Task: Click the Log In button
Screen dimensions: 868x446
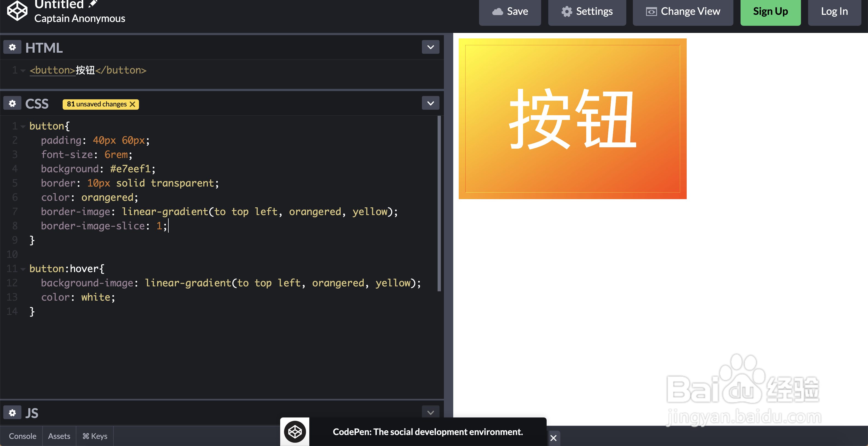Action: click(x=834, y=11)
